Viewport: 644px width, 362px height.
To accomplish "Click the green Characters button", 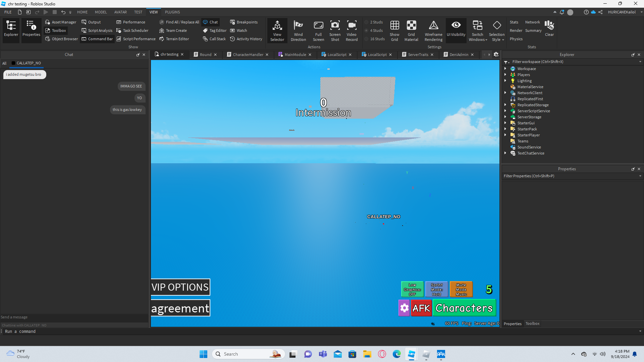I will point(464,308).
